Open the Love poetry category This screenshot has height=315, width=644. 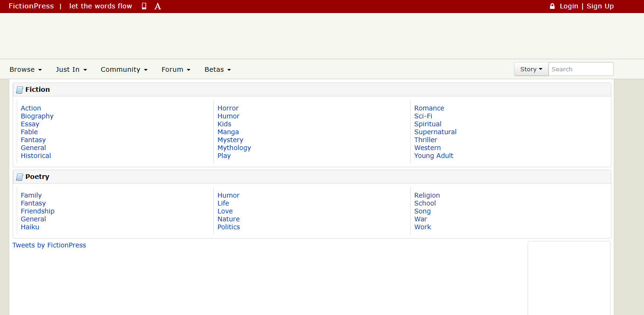[x=225, y=211]
